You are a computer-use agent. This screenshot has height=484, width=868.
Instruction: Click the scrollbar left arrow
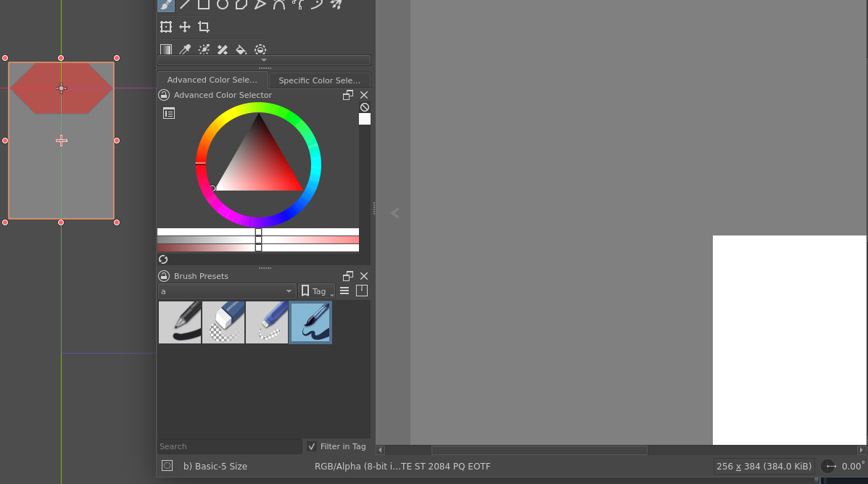380,450
